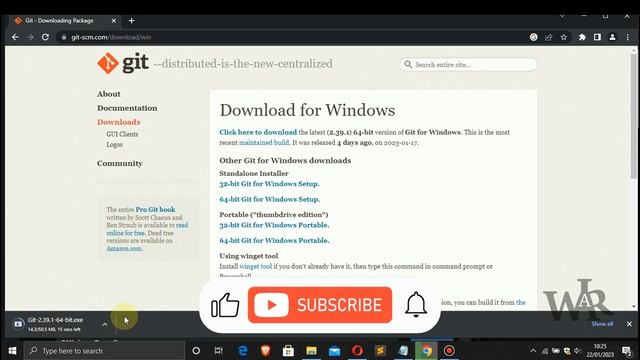Open a new tab with the plus button
This screenshot has width=640, height=360.
131,20
